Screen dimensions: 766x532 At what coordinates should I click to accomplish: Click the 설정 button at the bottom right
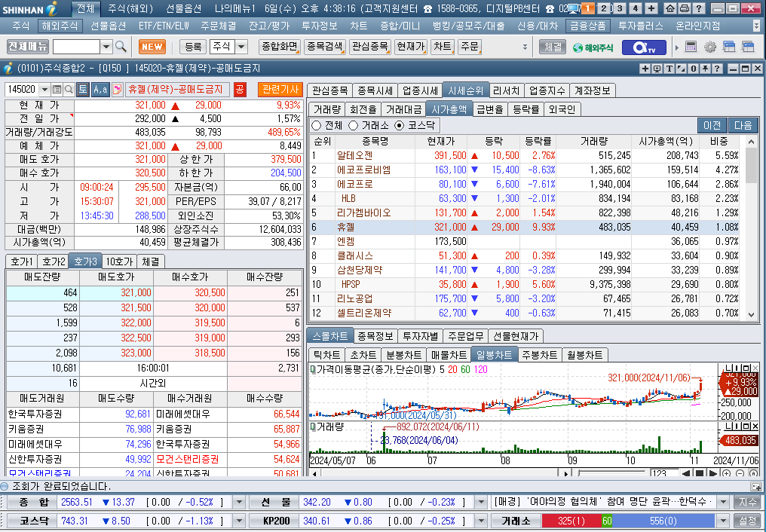tap(747, 521)
